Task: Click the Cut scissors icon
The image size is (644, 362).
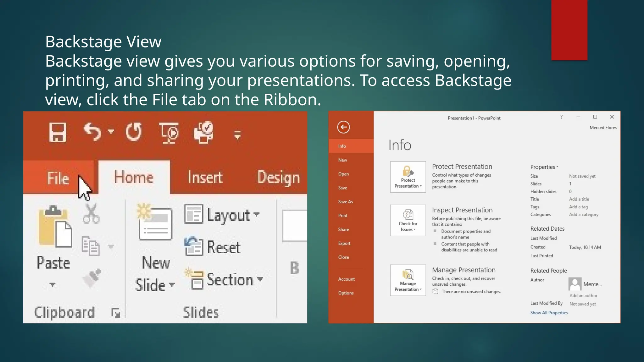Action: 91,213
